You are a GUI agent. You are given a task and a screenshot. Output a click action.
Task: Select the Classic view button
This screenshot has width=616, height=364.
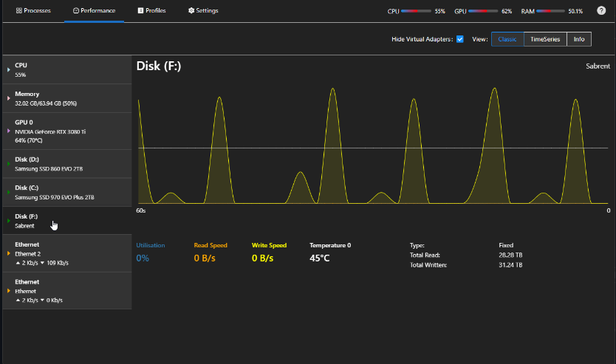[507, 39]
